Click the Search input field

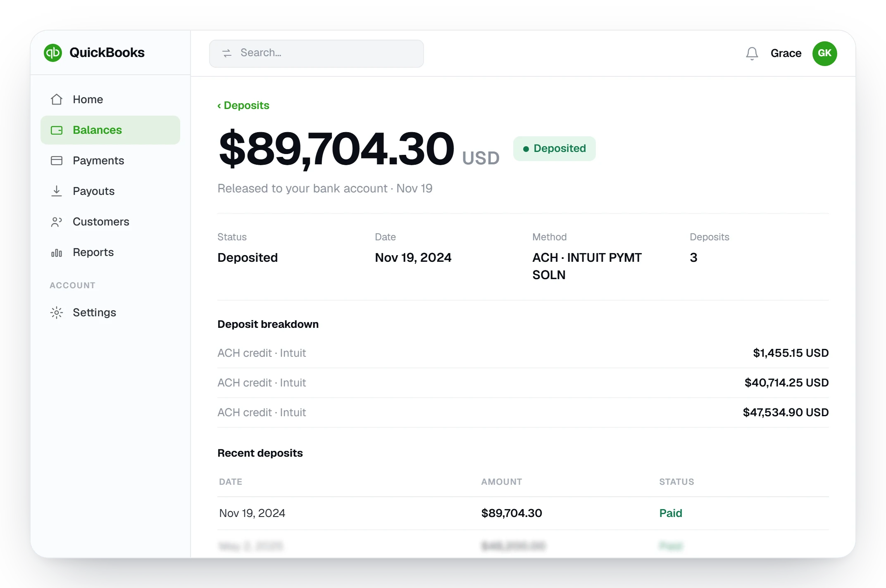(x=317, y=53)
